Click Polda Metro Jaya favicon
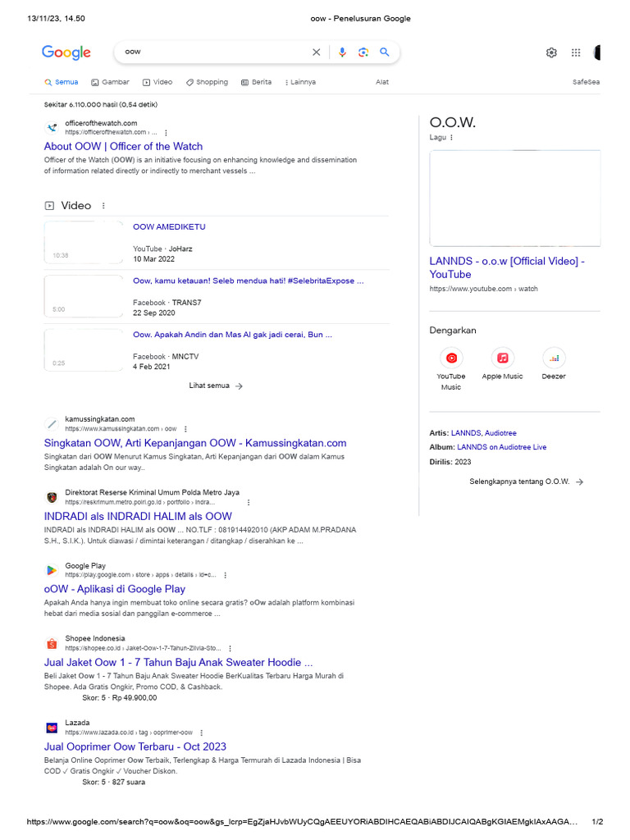Viewport: 630px width, 840px height. click(52, 497)
